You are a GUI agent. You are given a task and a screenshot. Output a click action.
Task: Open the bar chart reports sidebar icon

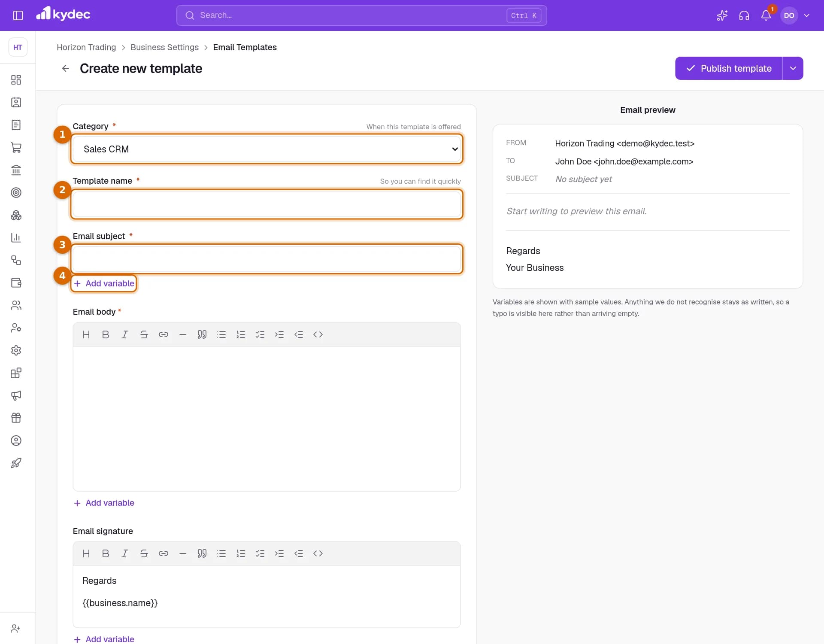(16, 238)
